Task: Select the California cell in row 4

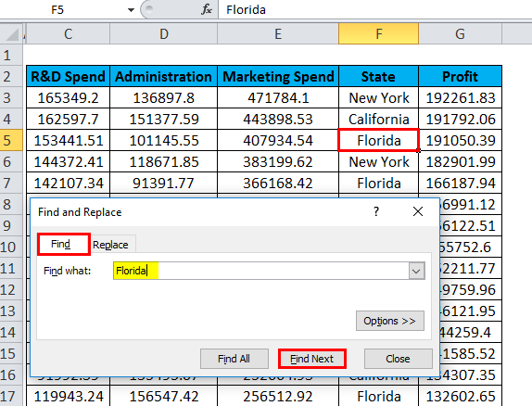Action: pyautogui.click(x=379, y=120)
